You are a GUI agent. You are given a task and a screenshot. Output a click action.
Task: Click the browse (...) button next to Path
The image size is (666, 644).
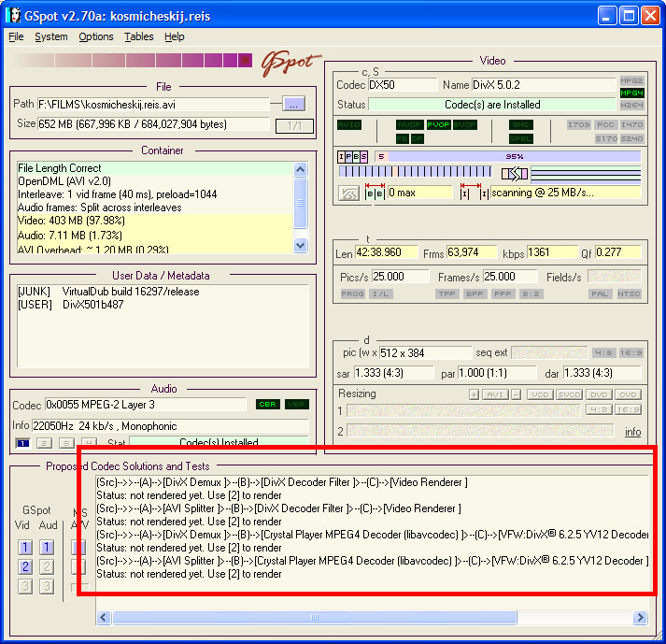coord(293,104)
